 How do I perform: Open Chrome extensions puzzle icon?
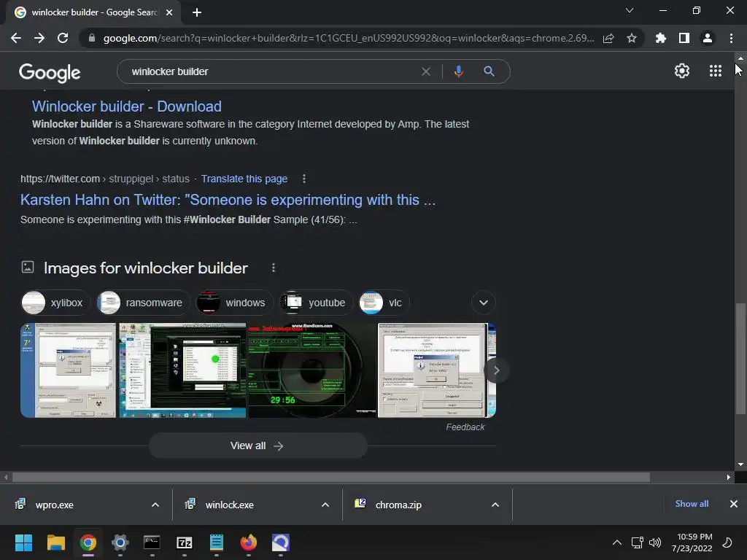661,38
